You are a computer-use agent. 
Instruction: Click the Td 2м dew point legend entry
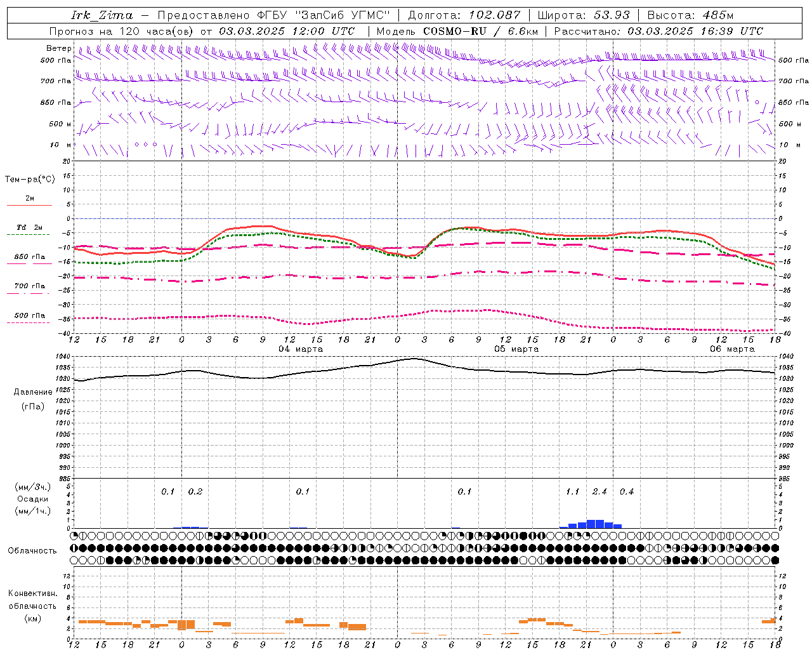29,227
